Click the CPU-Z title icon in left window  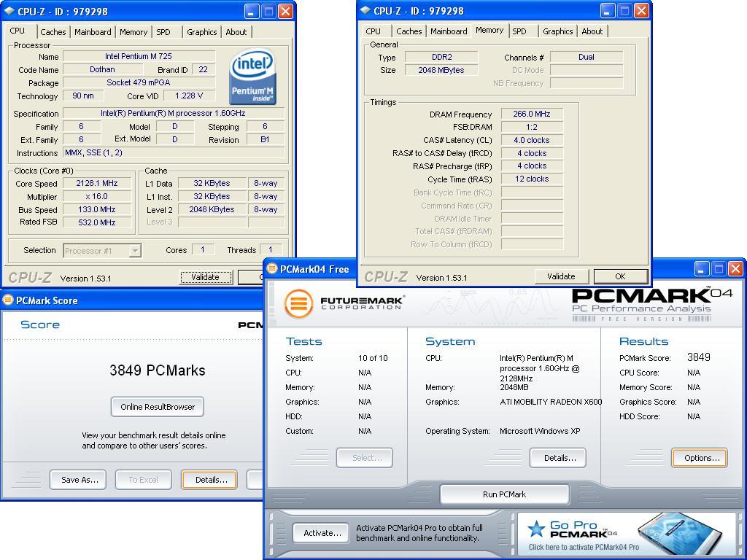coord(9,11)
